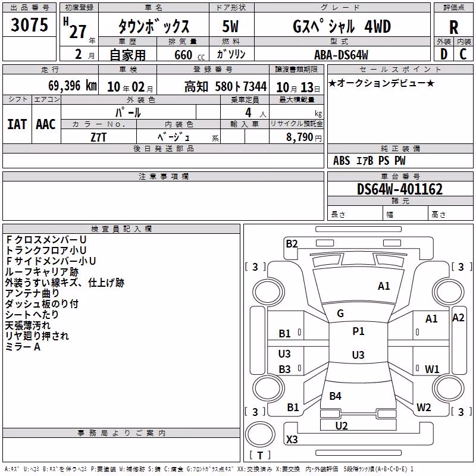This screenshot has height=476, width=476.
Task: Click the interior grade C
Action: (463, 54)
